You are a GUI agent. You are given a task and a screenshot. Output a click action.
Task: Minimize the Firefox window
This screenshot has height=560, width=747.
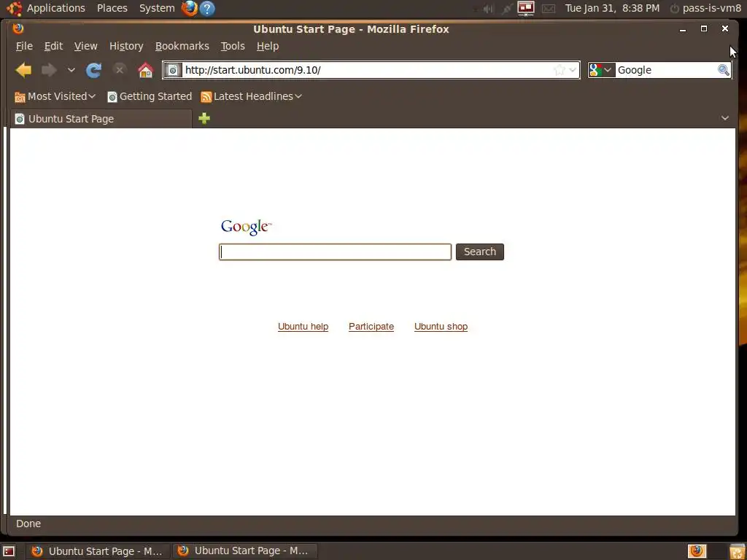tap(683, 29)
